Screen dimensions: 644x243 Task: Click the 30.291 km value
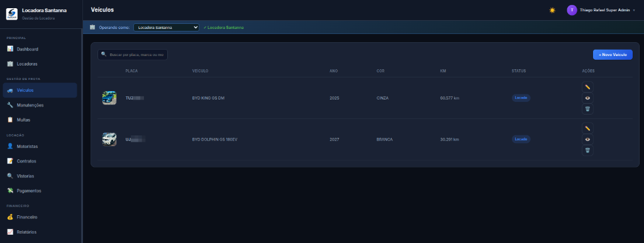[x=449, y=139]
